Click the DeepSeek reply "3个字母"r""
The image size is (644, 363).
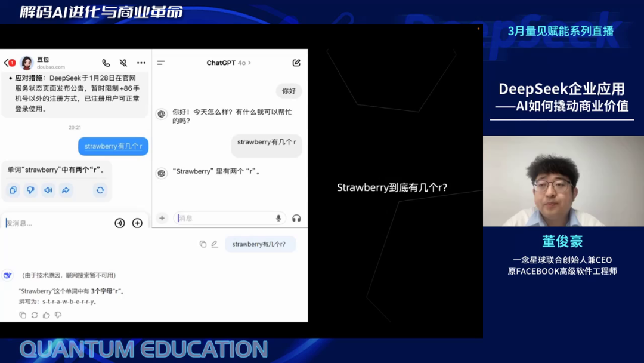pos(72,291)
